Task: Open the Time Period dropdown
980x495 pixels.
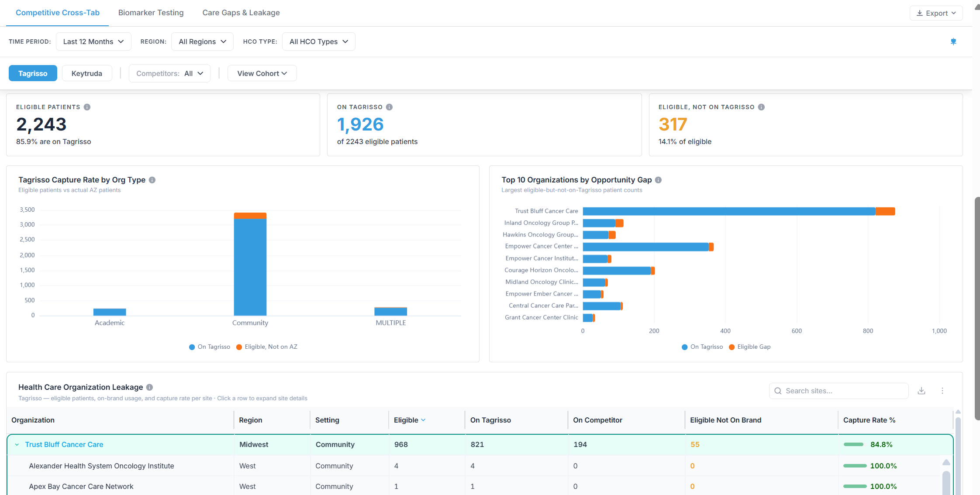Action: coord(93,41)
